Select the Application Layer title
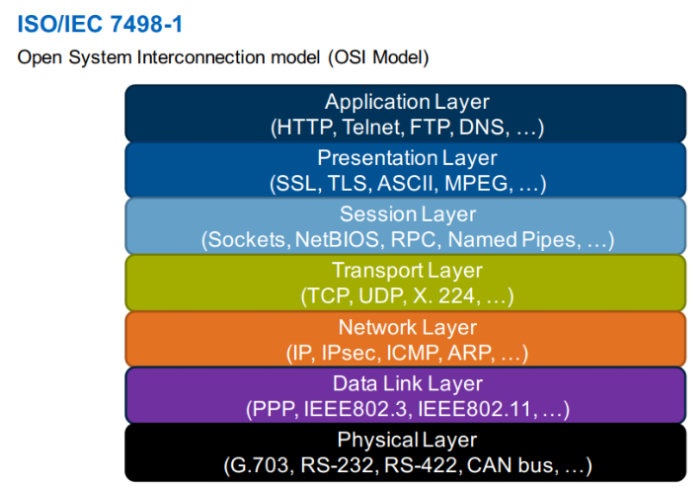700x497 pixels. coord(407,102)
